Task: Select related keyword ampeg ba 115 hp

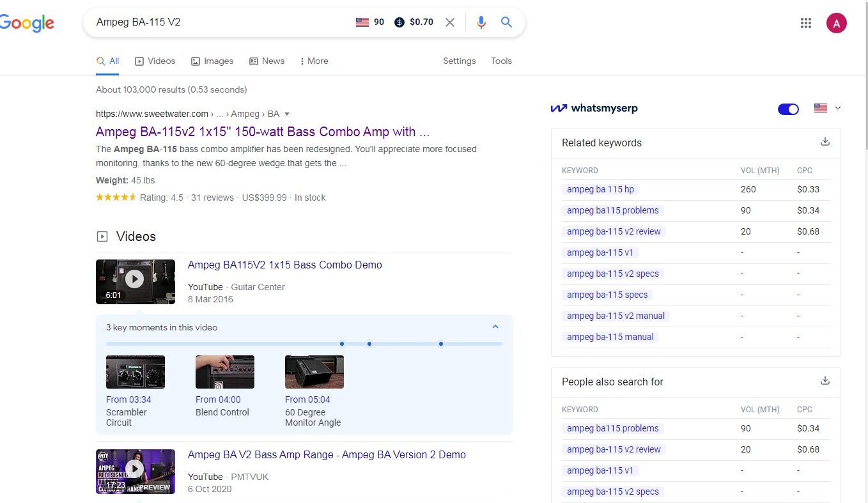Action: [x=600, y=189]
